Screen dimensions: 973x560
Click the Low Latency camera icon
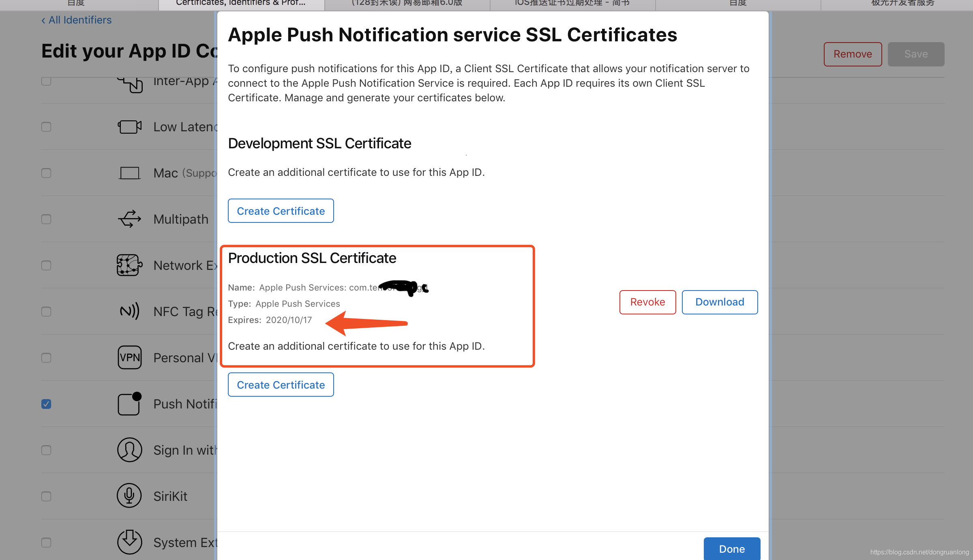coord(129,127)
